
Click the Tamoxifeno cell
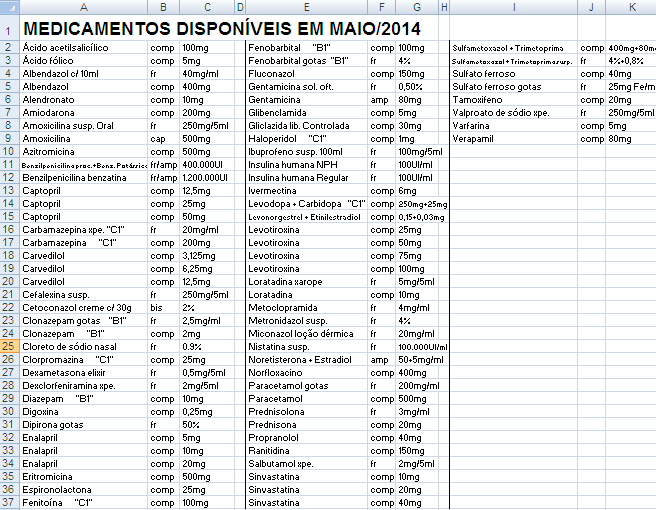(477, 100)
